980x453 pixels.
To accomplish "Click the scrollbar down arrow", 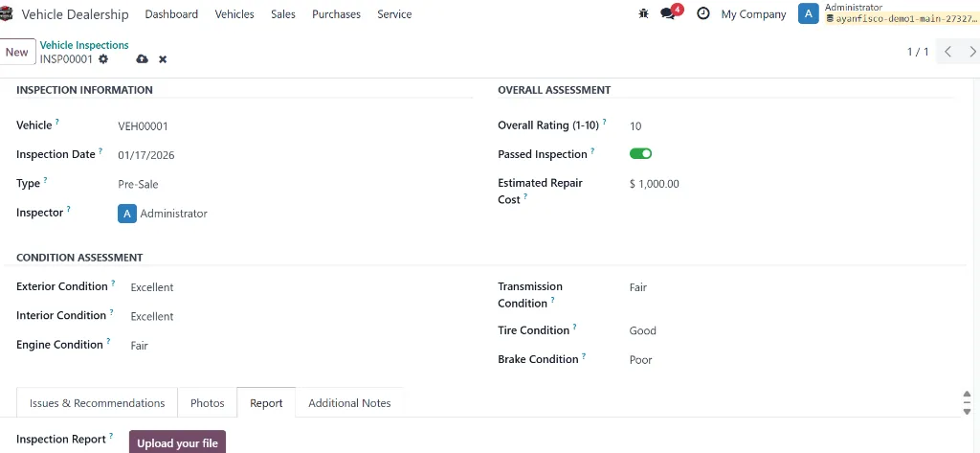I will pos(967,412).
